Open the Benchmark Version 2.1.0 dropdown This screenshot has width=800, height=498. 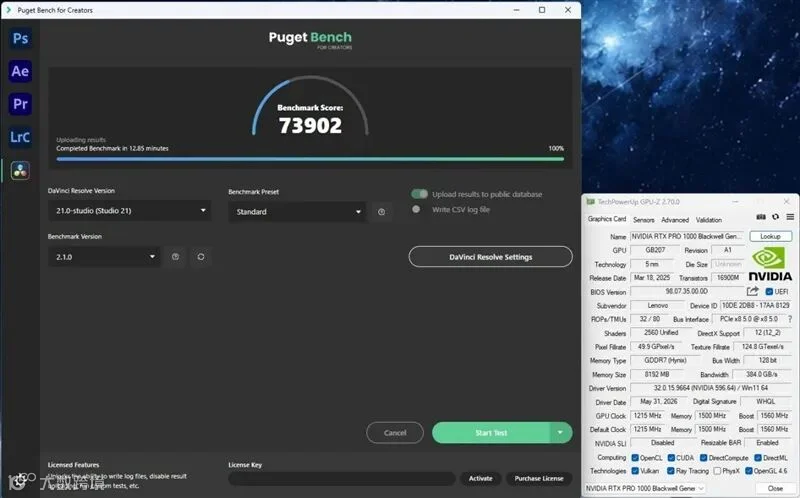click(x=104, y=257)
